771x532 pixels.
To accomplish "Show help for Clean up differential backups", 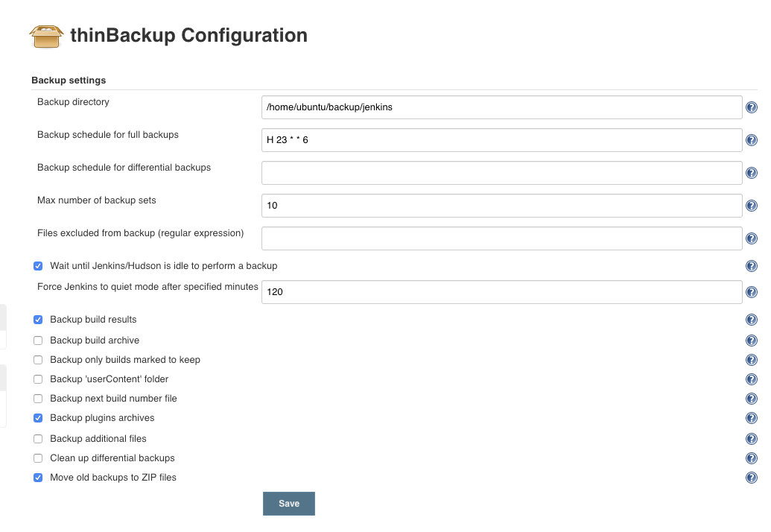I will pos(752,458).
